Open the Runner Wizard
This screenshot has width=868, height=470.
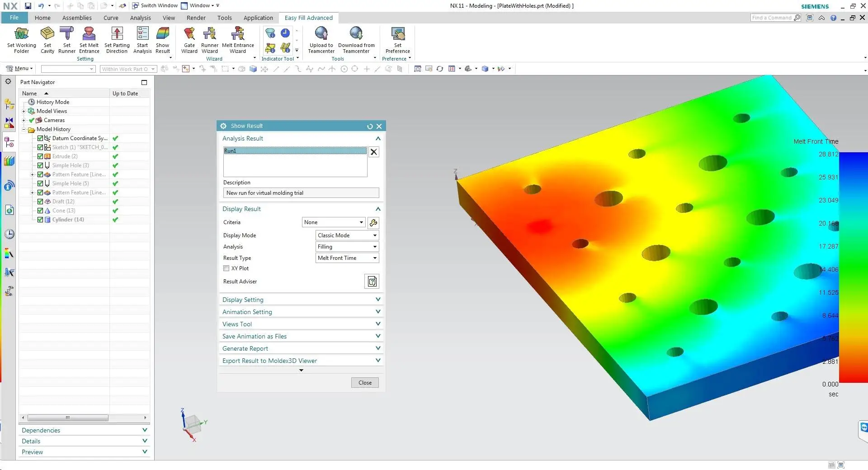click(210, 40)
